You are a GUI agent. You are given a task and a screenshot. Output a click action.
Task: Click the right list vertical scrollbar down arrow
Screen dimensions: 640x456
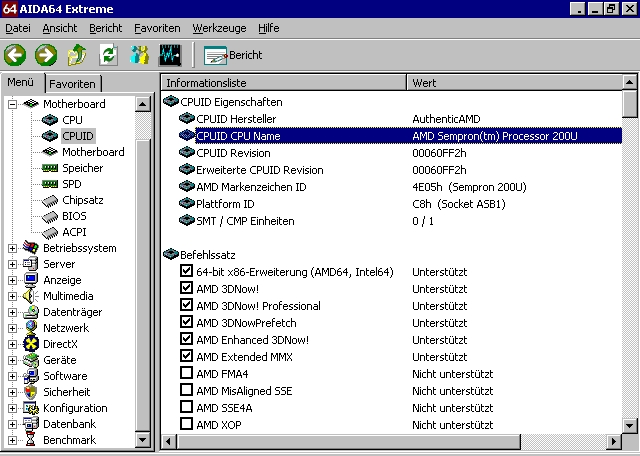[629, 426]
